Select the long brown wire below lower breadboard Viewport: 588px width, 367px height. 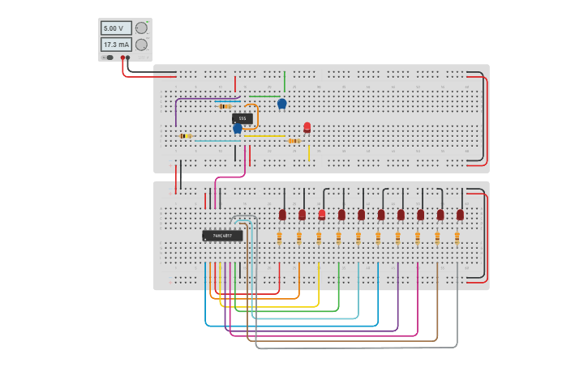click(342, 341)
